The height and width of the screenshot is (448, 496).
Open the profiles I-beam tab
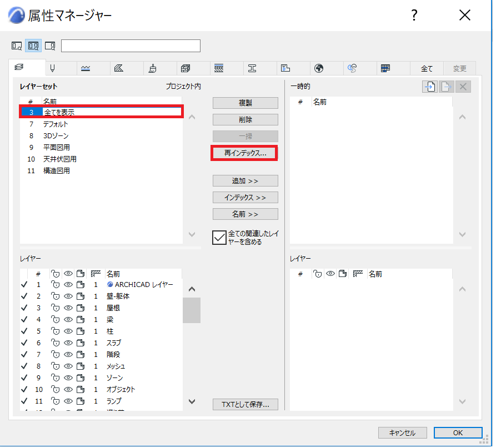click(x=252, y=68)
